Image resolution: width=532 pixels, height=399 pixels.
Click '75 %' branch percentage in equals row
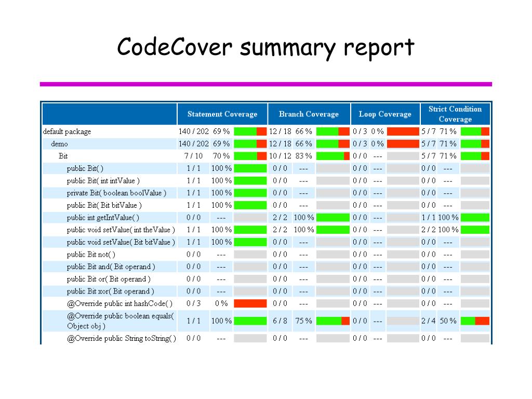pyautogui.click(x=303, y=321)
